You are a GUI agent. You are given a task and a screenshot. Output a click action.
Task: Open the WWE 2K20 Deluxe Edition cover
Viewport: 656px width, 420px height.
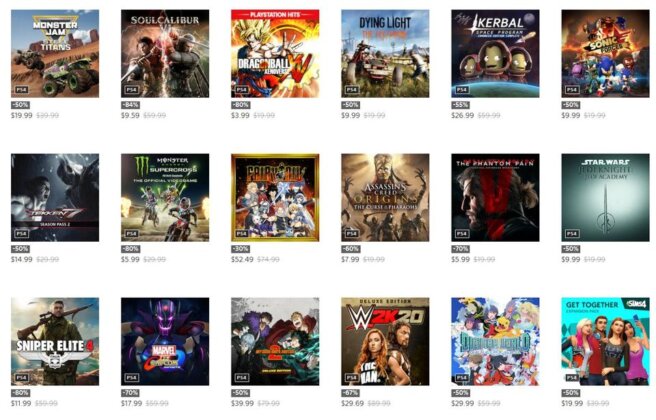click(385, 341)
